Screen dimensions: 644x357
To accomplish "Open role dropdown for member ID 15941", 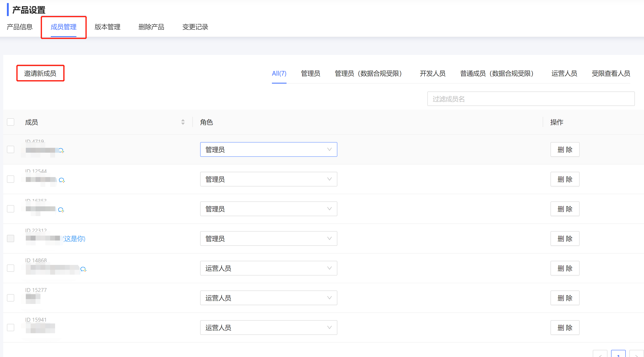I will (x=268, y=328).
